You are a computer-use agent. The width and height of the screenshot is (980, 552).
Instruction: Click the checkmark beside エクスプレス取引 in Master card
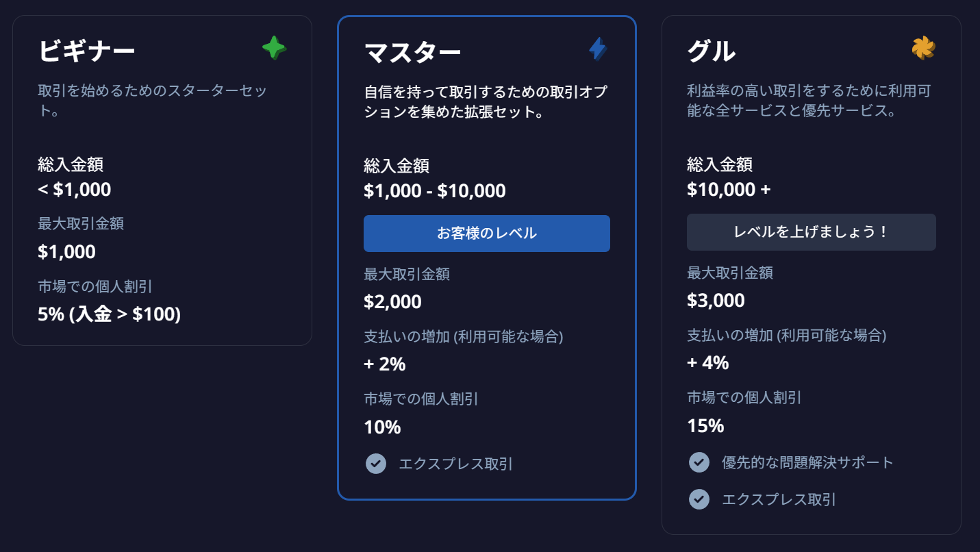[x=375, y=464]
